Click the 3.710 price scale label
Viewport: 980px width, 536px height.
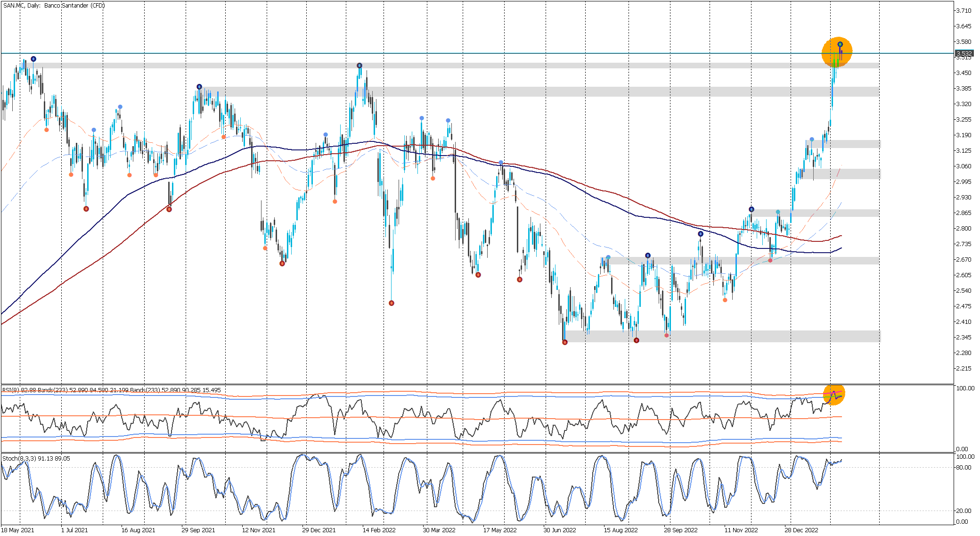coord(964,11)
